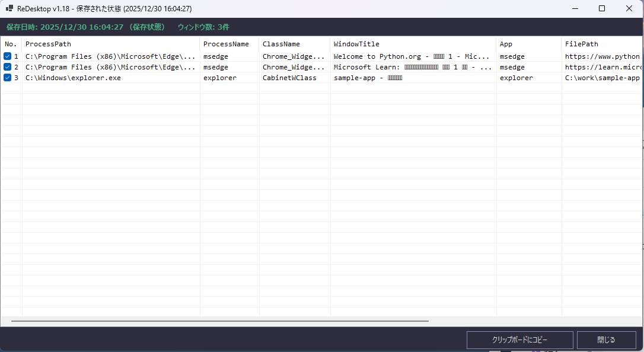Click the クリップボードにコピー button
The height and width of the screenshot is (352, 644).
[519, 340]
